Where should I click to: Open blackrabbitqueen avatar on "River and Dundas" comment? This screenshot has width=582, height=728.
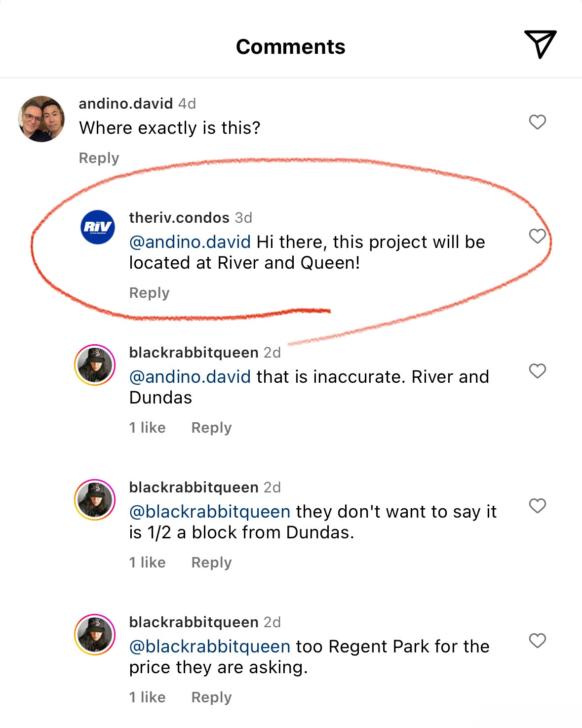coord(95,365)
